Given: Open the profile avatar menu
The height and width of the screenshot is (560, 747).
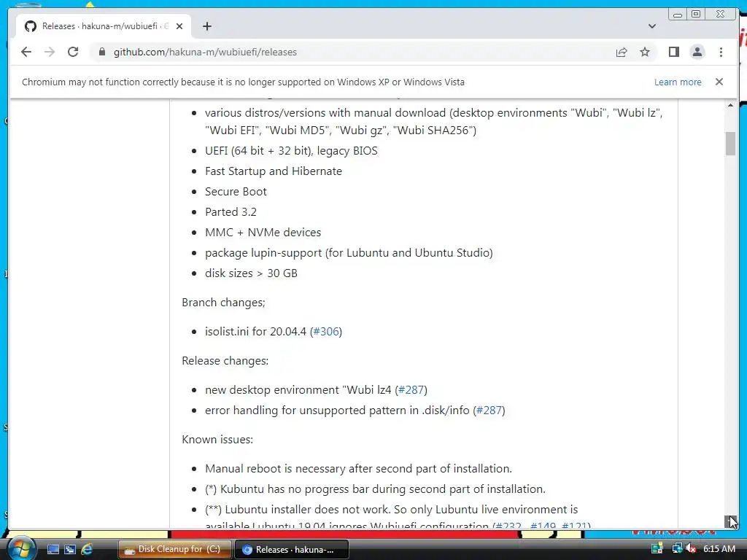Looking at the screenshot, I should [x=697, y=52].
